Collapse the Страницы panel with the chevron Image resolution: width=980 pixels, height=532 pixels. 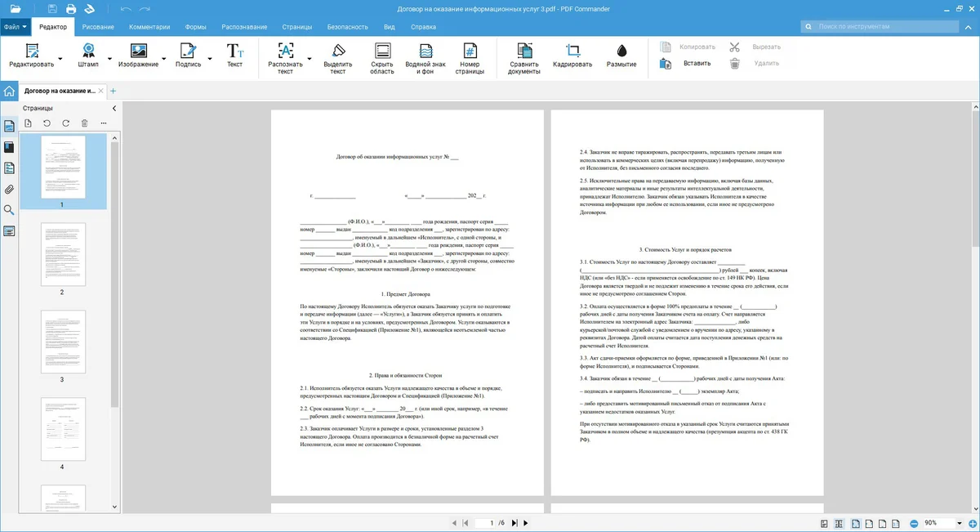114,108
